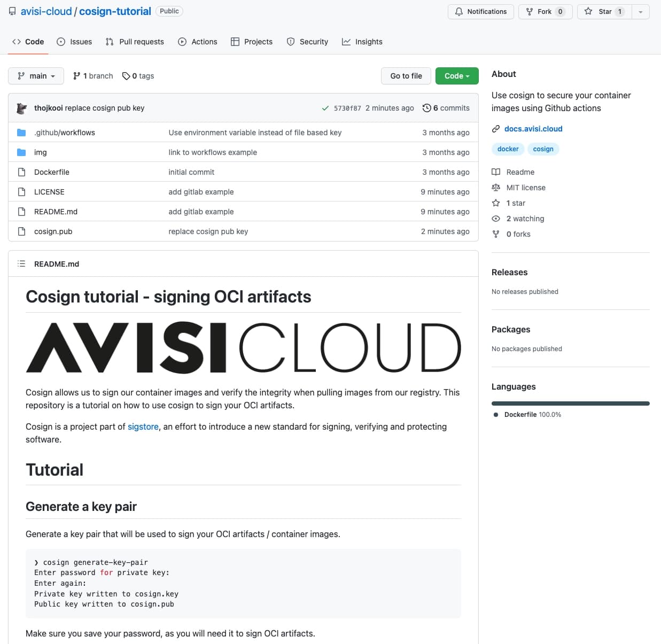Open the Notifications bell icon
Screen dimensions: 661x644
[460, 11]
